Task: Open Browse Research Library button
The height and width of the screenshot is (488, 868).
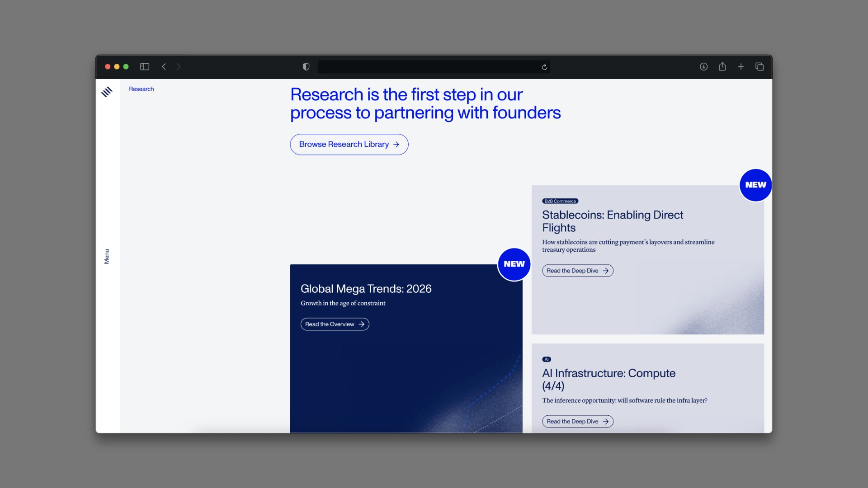Action: pos(349,145)
